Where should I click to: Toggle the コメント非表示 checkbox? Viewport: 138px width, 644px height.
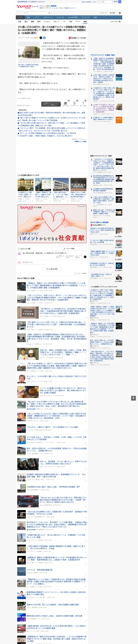(x=75, y=273)
